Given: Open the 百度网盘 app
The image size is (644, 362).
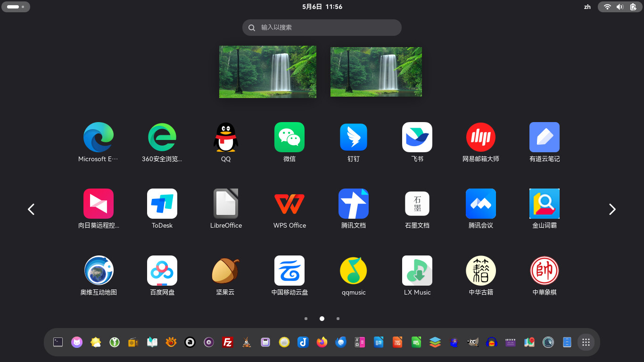Looking at the screenshot, I should pyautogui.click(x=162, y=271).
